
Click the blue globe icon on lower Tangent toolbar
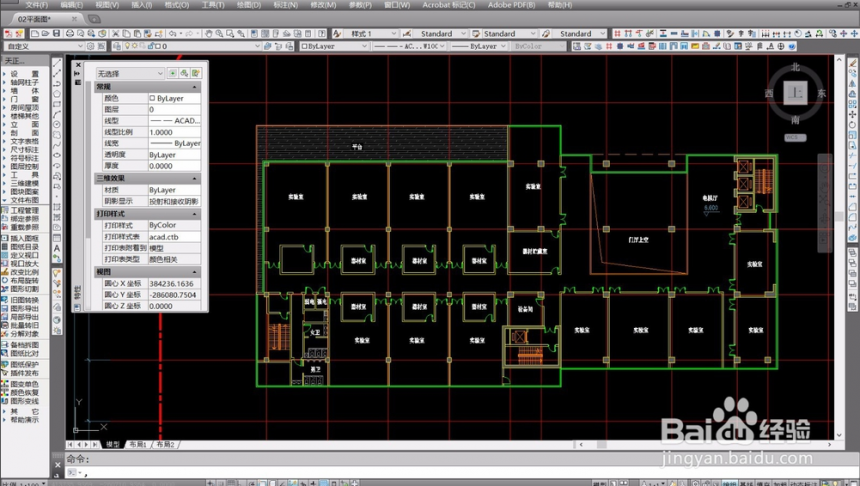coord(792,46)
